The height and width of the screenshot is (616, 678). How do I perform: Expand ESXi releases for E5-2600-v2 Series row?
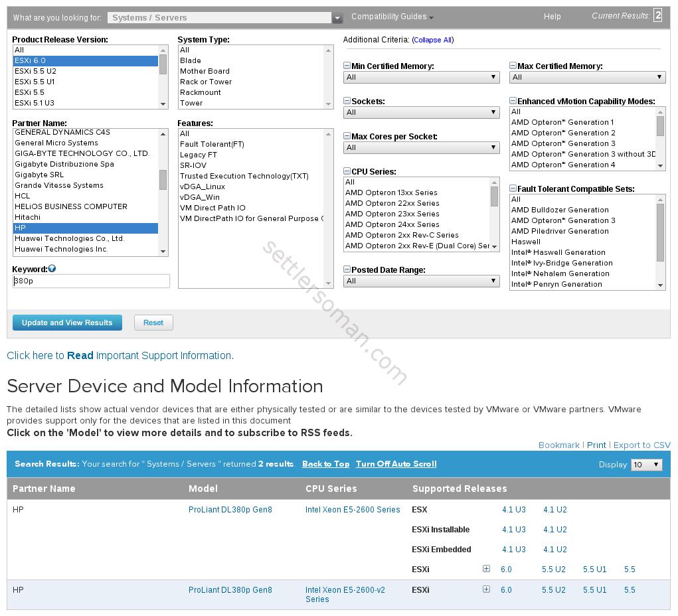(487, 589)
